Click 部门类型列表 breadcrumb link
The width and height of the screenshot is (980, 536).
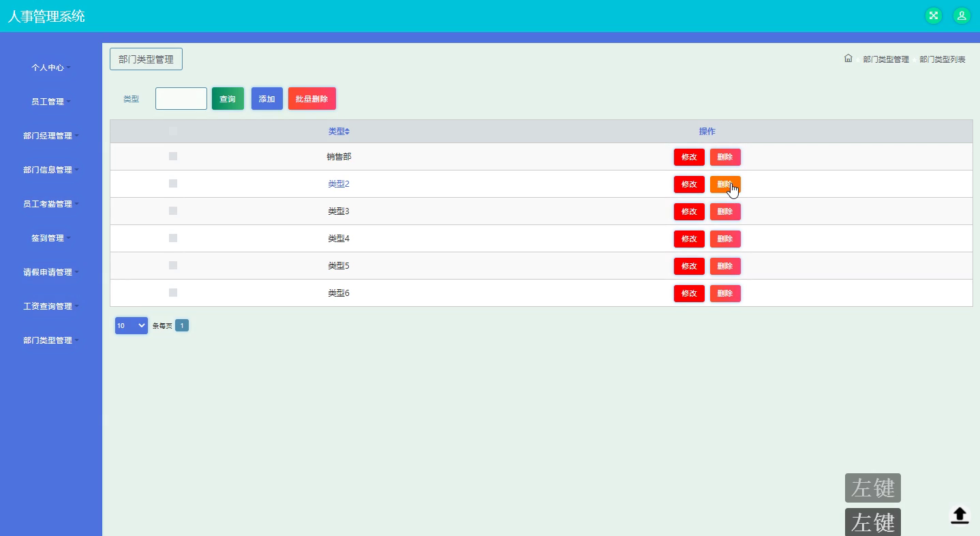(943, 59)
